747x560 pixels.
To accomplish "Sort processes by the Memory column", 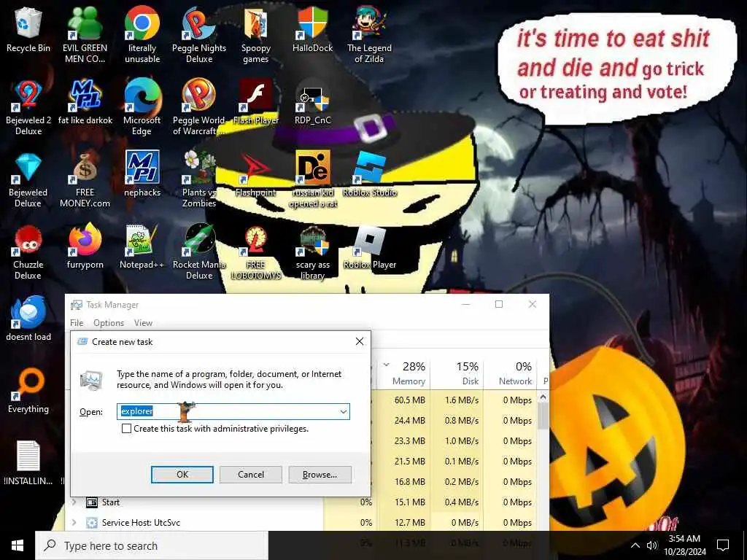I will tap(404, 373).
